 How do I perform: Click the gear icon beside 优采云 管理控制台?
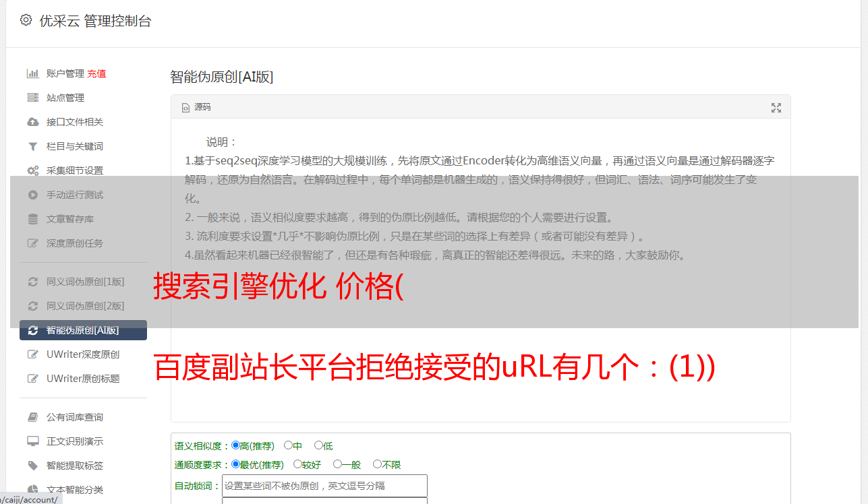tap(26, 20)
